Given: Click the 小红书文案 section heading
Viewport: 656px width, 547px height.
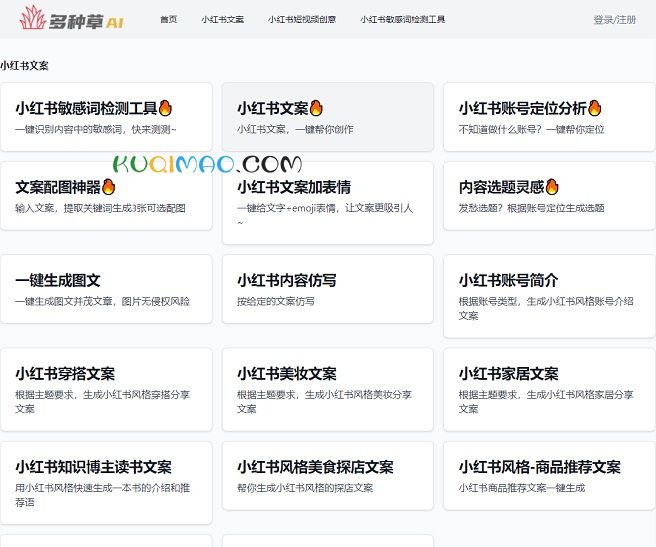Looking at the screenshot, I should tap(24, 66).
